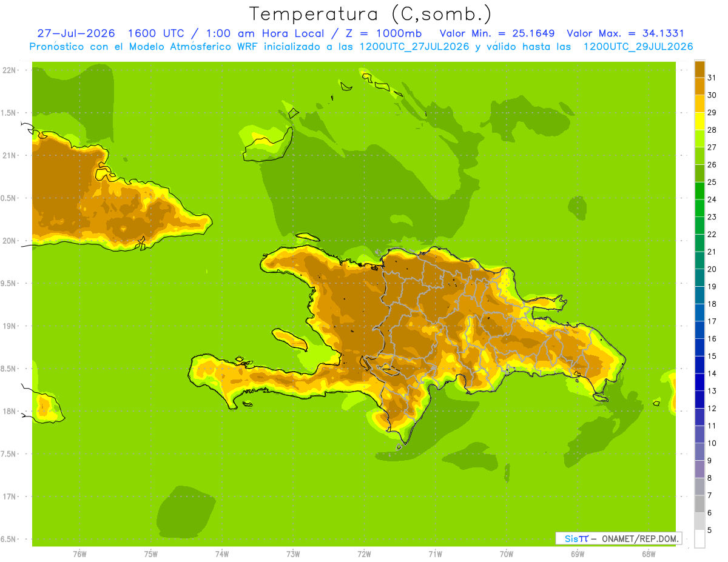
Task: Select the "1200UTC_27JUL2026" initialization time text
Action: [415, 47]
